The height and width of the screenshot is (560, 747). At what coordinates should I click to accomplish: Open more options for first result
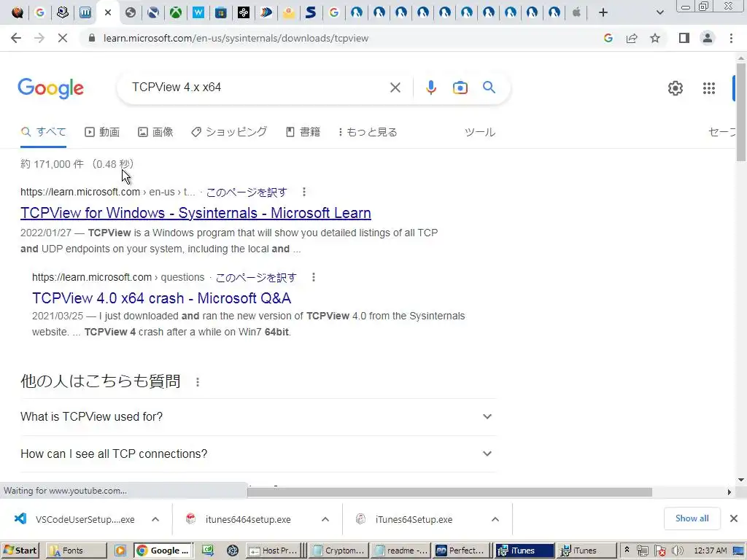[x=304, y=192]
